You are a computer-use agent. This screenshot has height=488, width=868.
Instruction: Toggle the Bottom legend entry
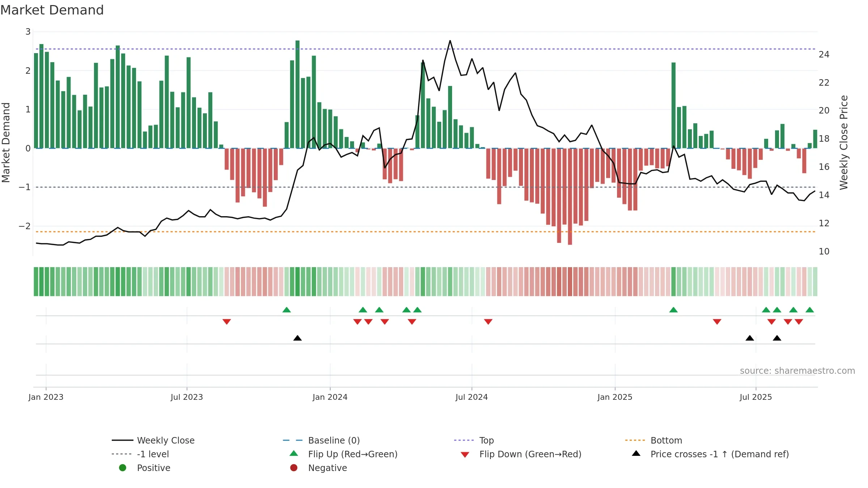(654, 440)
